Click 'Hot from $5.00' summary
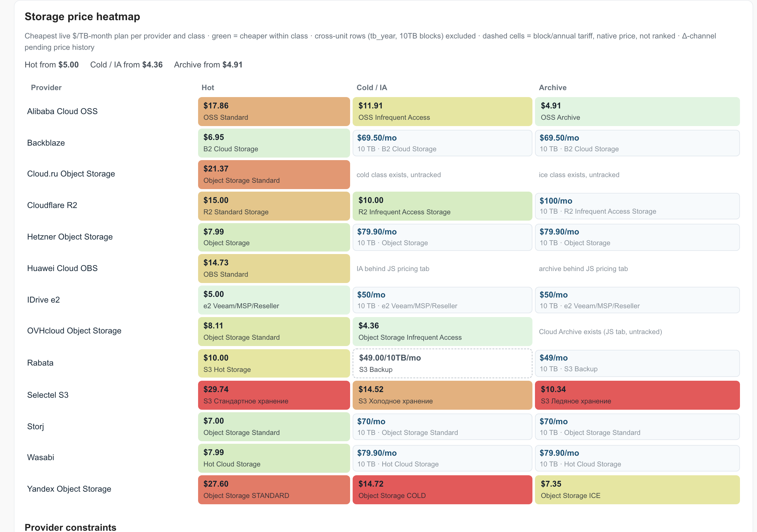The width and height of the screenshot is (757, 532). point(51,65)
